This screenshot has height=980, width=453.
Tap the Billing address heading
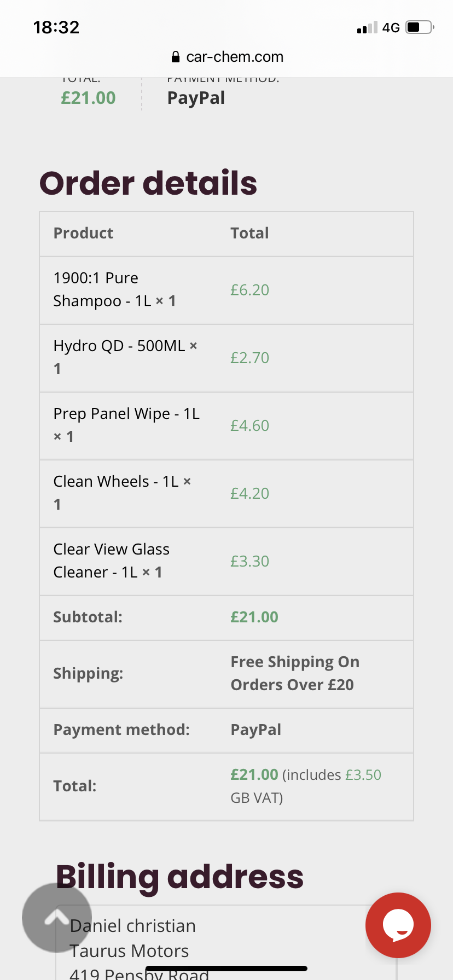click(x=179, y=876)
